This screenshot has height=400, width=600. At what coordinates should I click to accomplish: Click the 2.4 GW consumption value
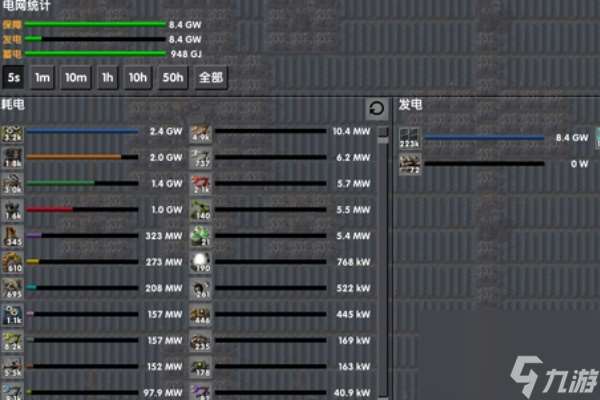[166, 132]
